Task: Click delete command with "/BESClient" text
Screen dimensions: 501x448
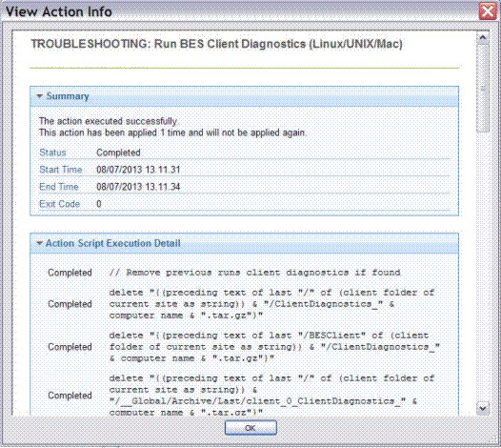Action: click(x=274, y=347)
